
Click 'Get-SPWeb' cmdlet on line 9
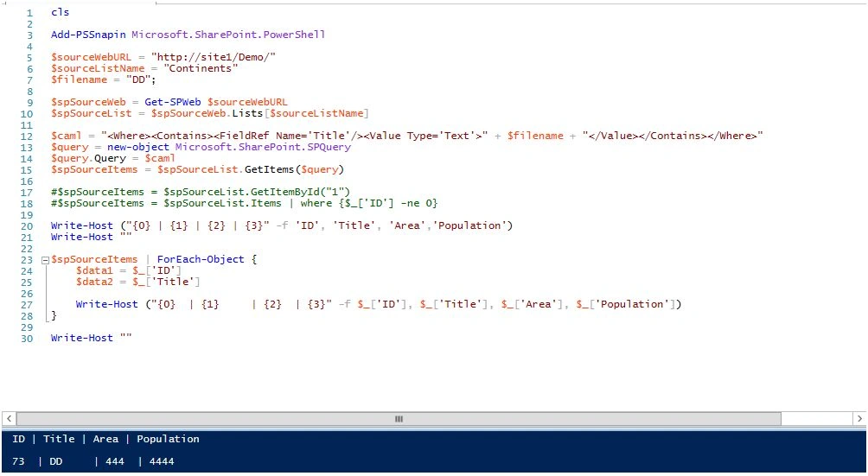(173, 102)
